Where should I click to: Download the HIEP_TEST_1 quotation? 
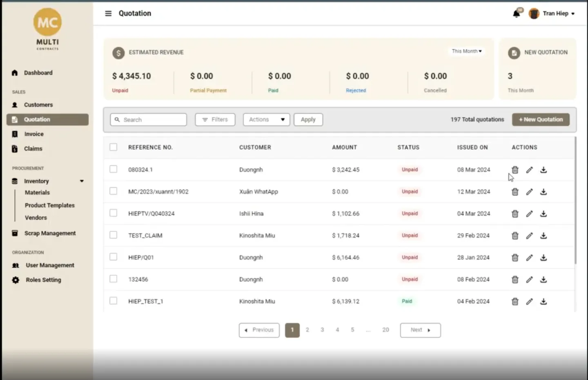coord(543,302)
